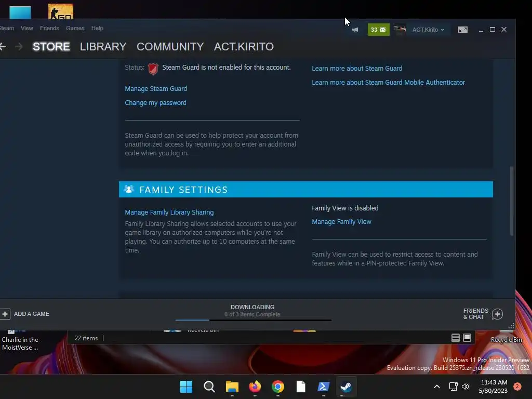Click FRIENDS & CHAT label

tap(476, 314)
